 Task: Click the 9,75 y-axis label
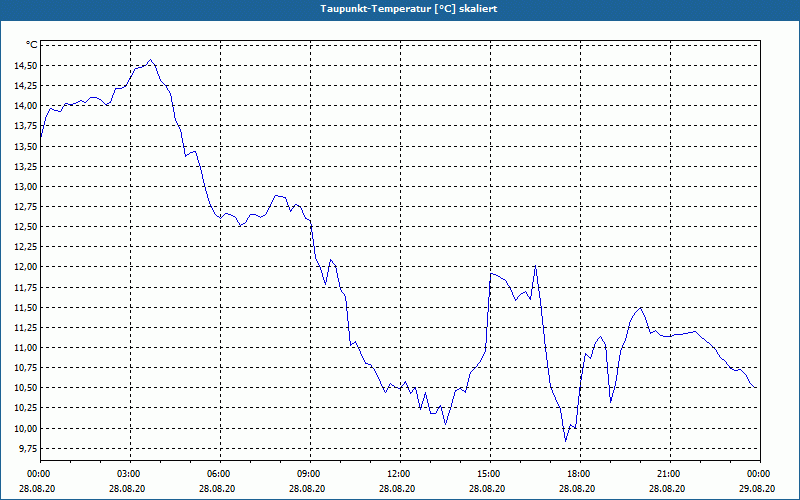pyautogui.click(x=27, y=448)
